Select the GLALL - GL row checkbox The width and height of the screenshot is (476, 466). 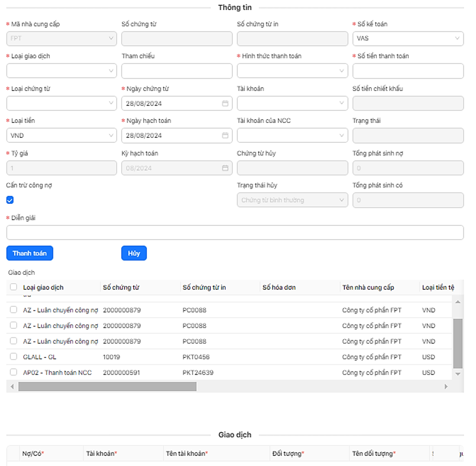click(14, 357)
